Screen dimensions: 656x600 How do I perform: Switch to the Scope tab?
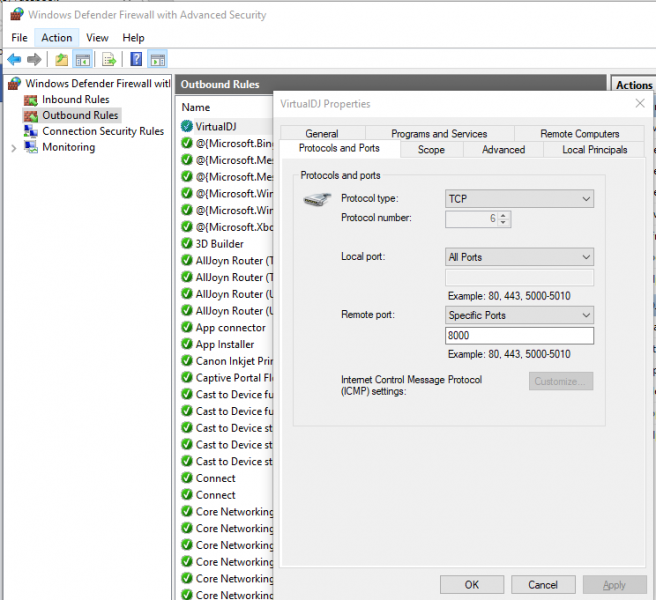pyautogui.click(x=431, y=149)
